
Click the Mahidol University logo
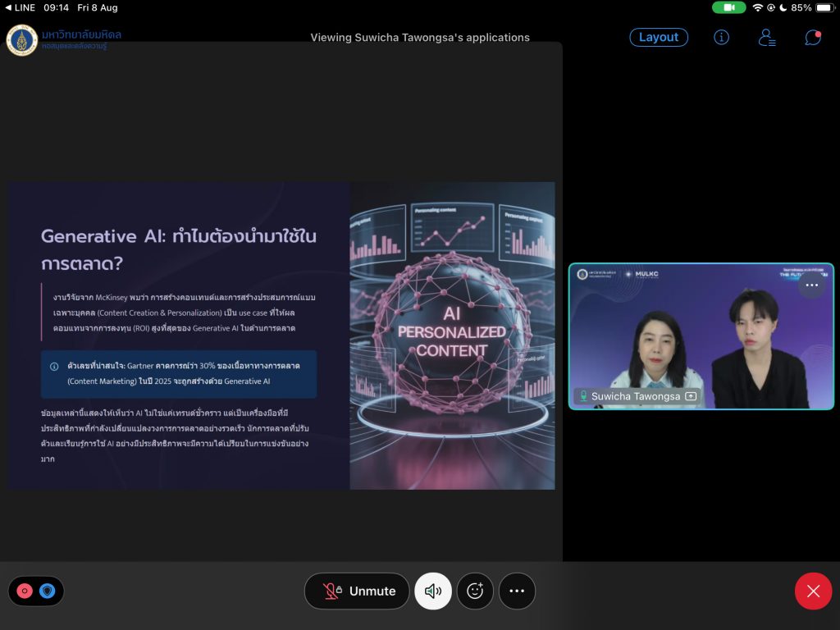(22, 40)
